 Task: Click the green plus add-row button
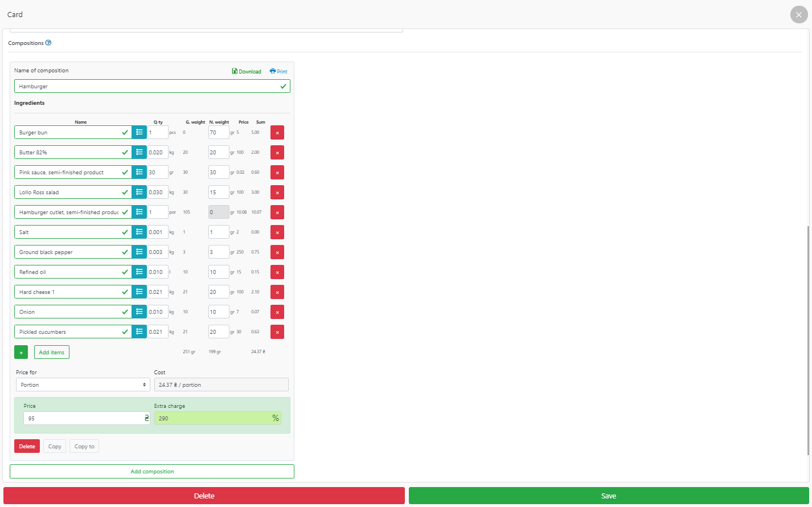[21, 353]
